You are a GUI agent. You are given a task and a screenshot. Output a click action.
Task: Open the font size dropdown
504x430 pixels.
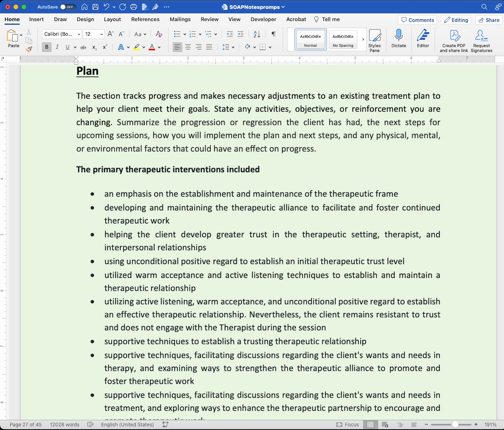pyautogui.click(x=101, y=34)
